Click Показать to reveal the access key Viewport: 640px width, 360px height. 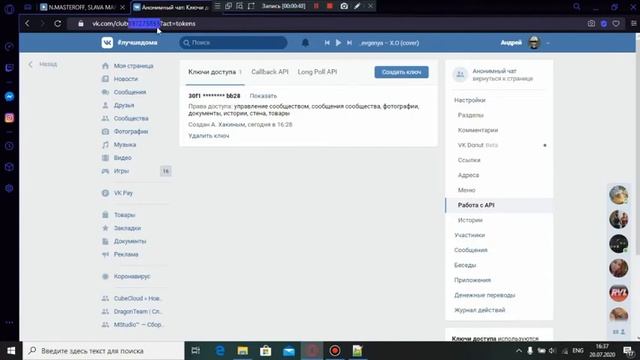pyautogui.click(x=263, y=96)
